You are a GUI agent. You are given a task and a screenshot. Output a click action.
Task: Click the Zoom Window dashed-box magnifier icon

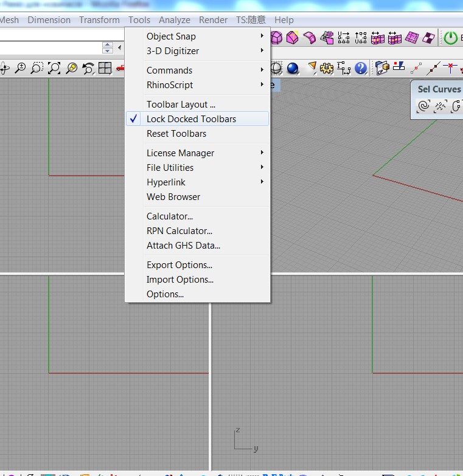[37, 68]
